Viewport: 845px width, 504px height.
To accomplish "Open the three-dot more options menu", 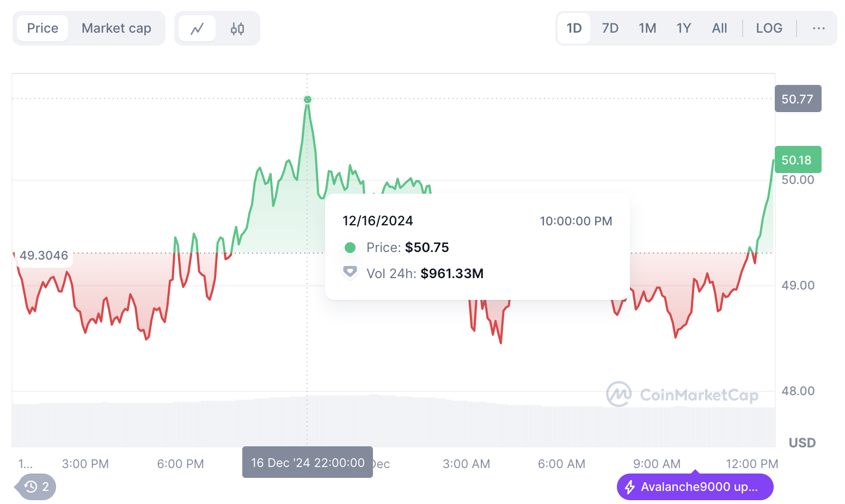I will pos(818,28).
